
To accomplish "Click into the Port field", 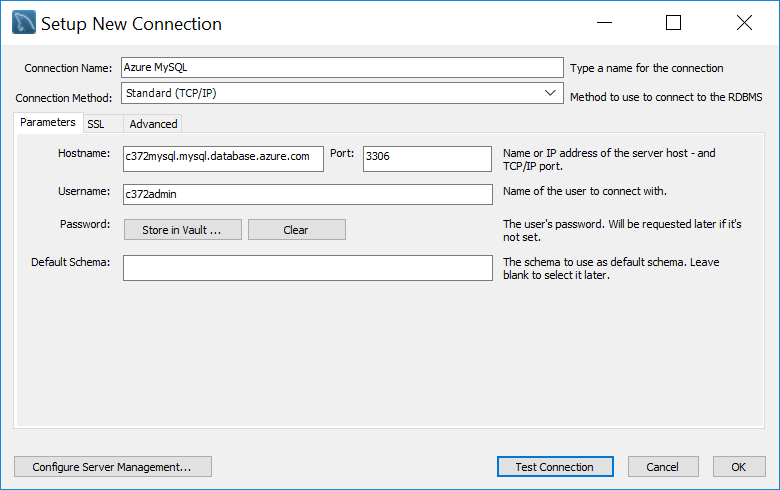I will click(427, 159).
